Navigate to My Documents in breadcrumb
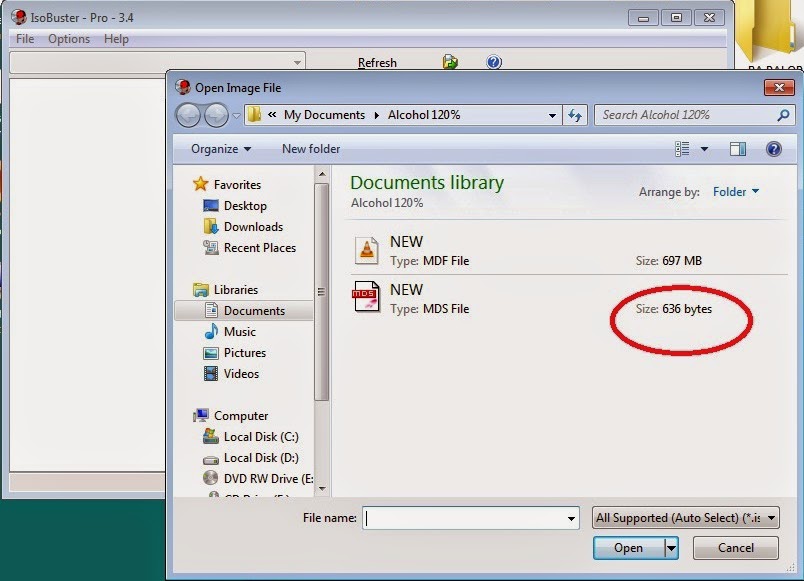This screenshot has height=581, width=804. click(324, 115)
